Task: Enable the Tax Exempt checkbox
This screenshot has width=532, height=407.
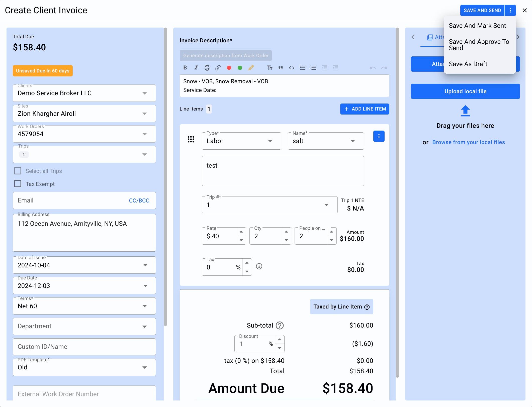Action: coord(18,184)
